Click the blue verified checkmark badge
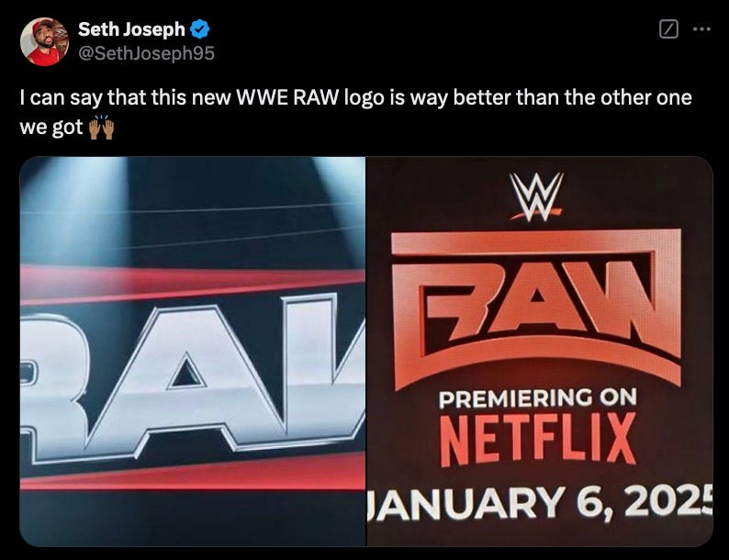This screenshot has height=560, width=729. tap(200, 29)
